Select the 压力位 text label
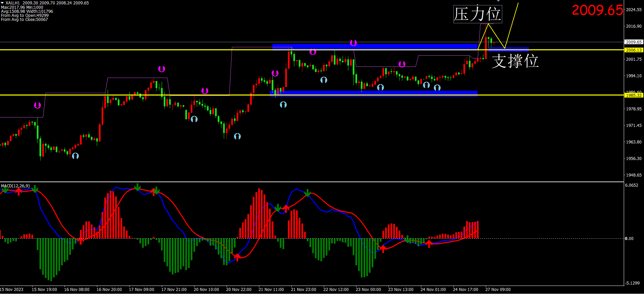 tap(477, 14)
